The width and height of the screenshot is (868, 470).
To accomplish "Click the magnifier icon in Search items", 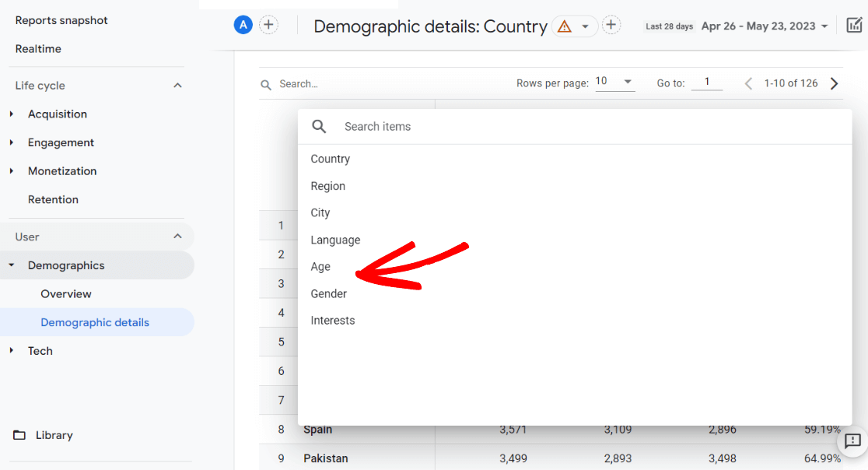I will coord(319,126).
